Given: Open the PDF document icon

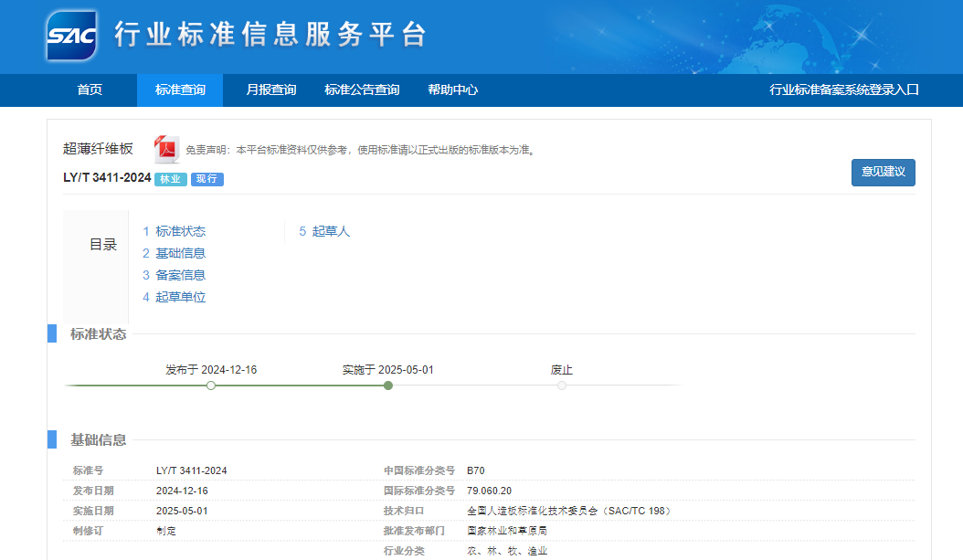Looking at the screenshot, I should click(166, 149).
